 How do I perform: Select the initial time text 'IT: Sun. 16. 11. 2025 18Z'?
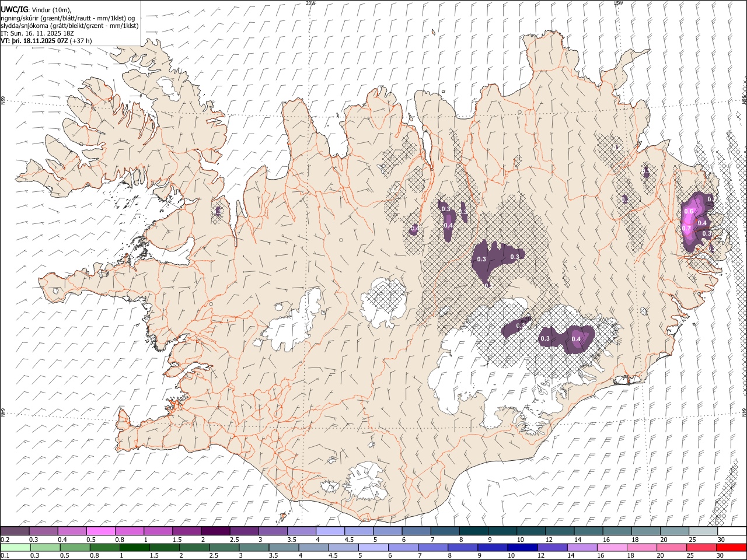click(37, 33)
